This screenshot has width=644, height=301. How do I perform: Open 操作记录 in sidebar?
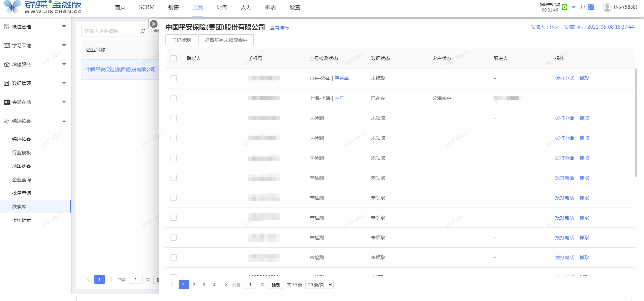point(22,220)
